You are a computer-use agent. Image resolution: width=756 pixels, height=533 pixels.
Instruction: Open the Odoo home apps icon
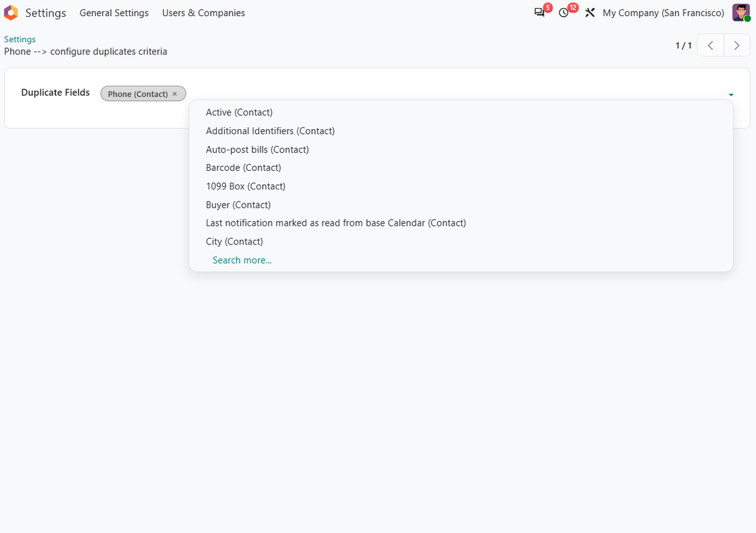11,13
